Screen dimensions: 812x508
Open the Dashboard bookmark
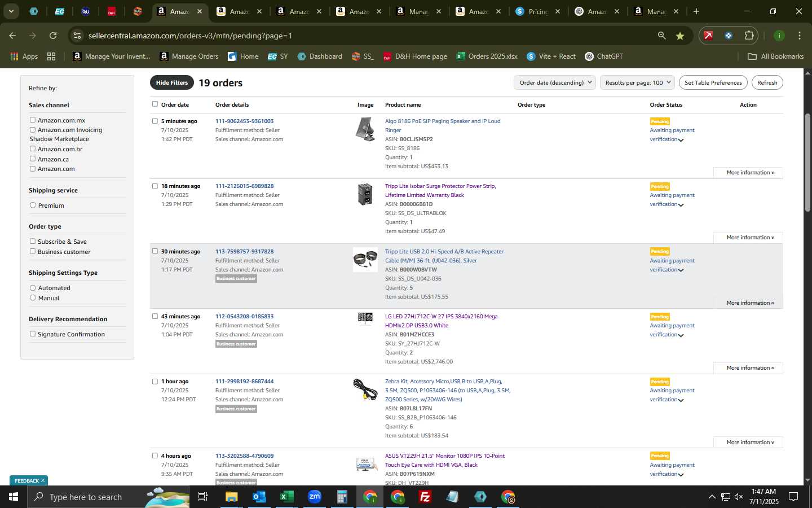[320, 56]
